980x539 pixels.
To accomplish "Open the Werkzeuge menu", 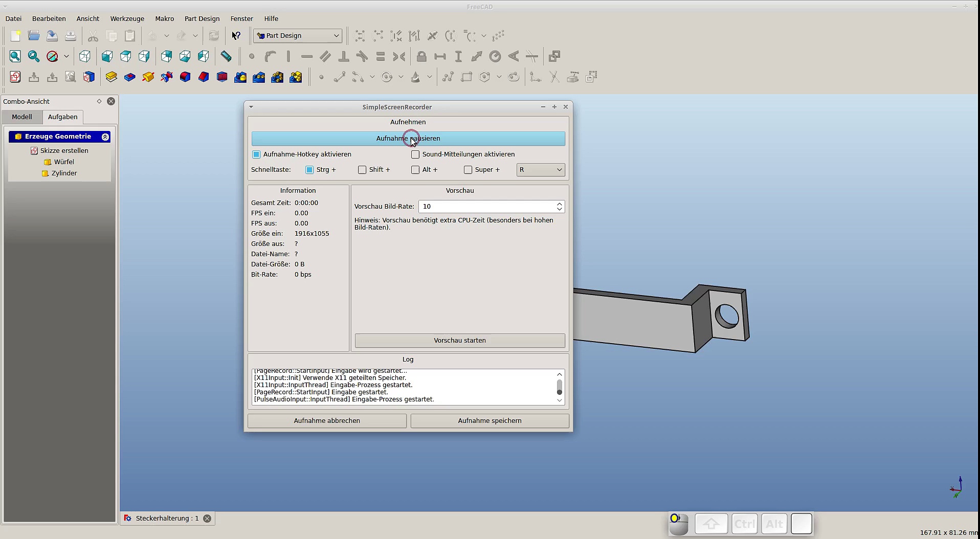I will pos(127,19).
